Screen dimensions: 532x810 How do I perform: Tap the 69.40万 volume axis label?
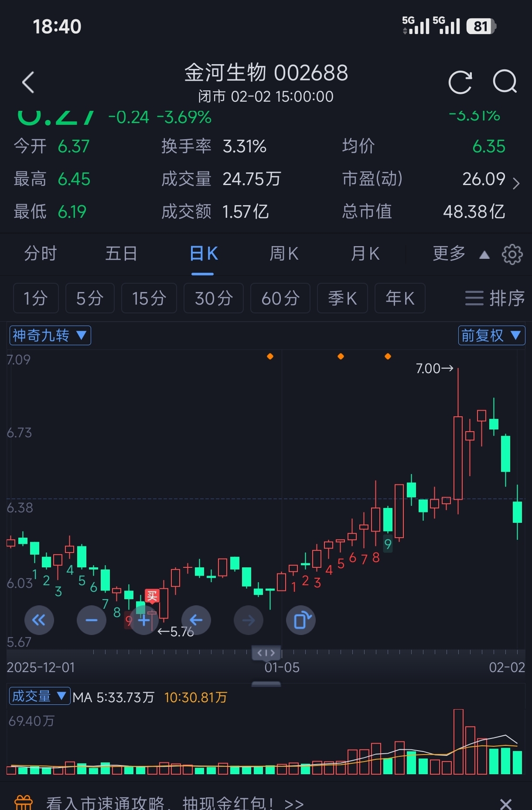(x=31, y=721)
